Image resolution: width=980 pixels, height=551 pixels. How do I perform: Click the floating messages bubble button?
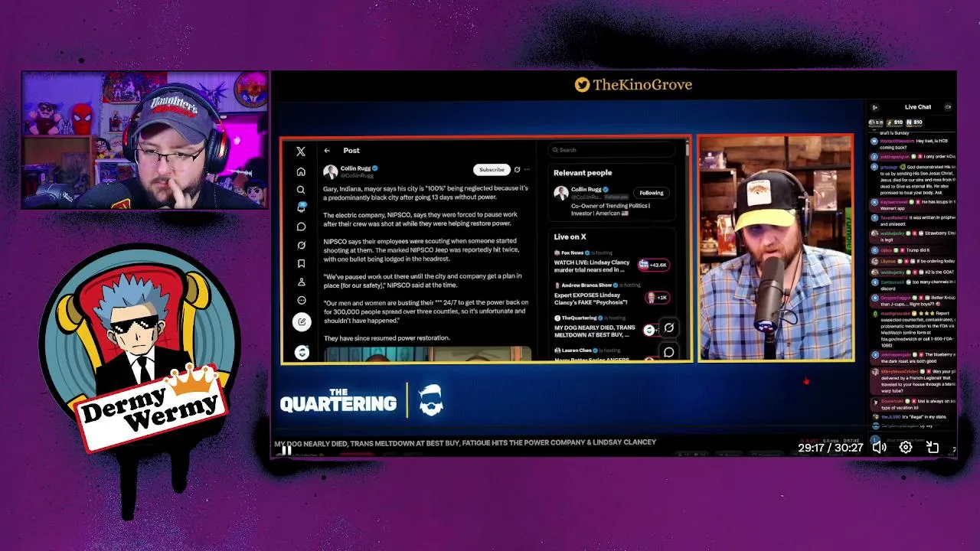click(668, 352)
